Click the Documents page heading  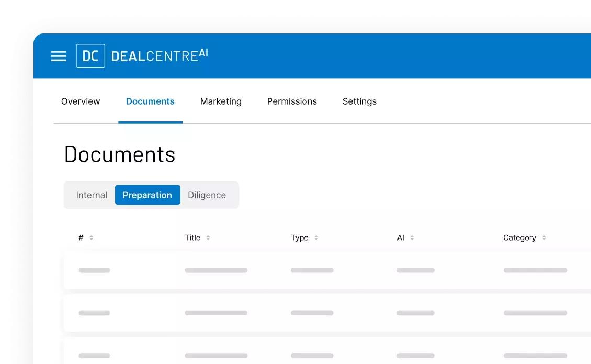click(120, 154)
